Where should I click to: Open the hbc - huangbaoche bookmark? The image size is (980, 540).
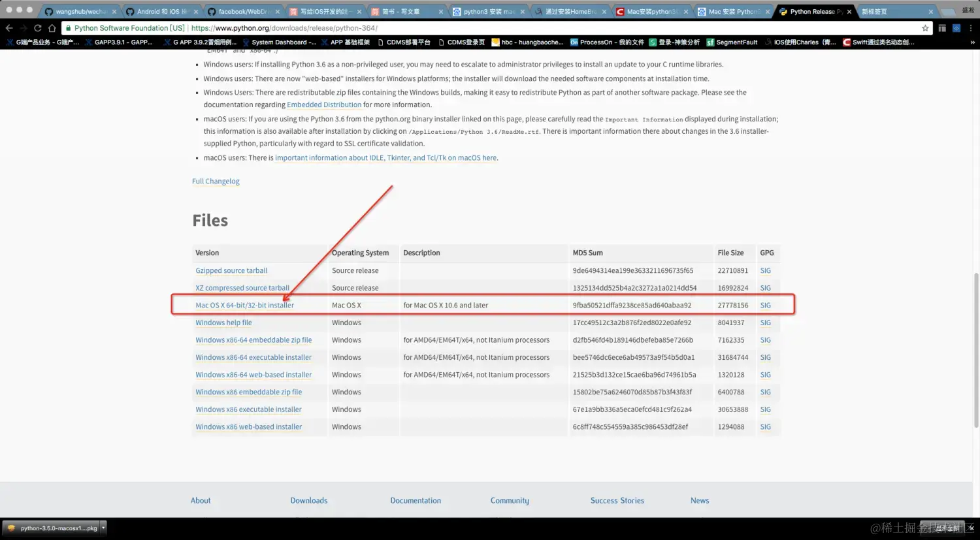[528, 42]
